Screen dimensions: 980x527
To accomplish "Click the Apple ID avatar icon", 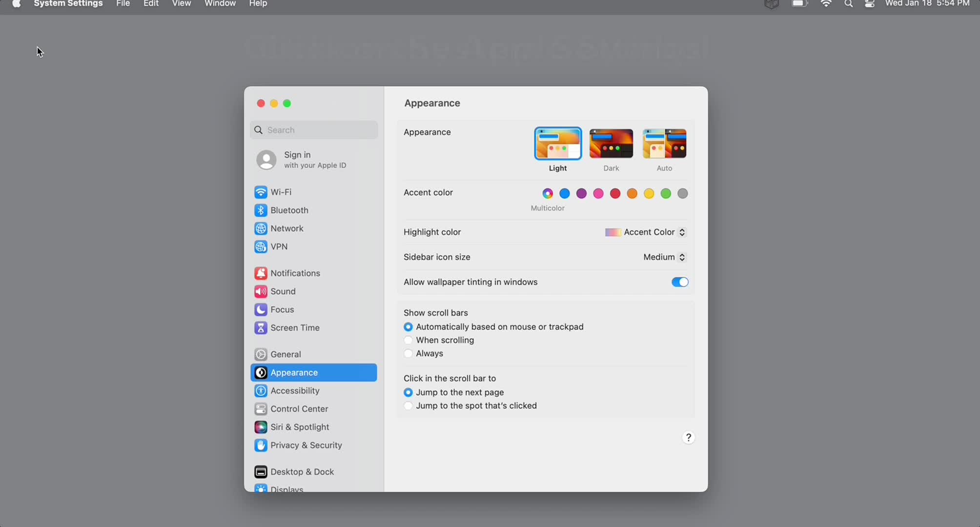I will 266,160.
